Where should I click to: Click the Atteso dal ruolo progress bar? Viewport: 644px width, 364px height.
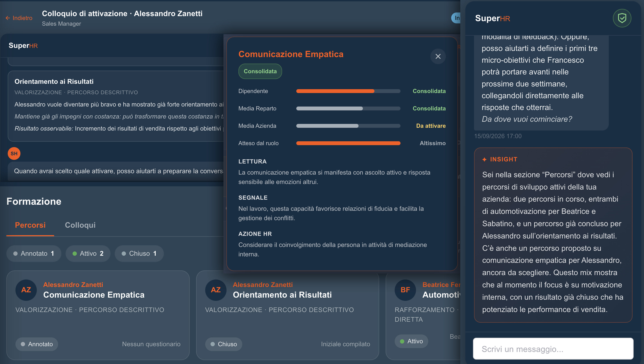pyautogui.click(x=348, y=143)
